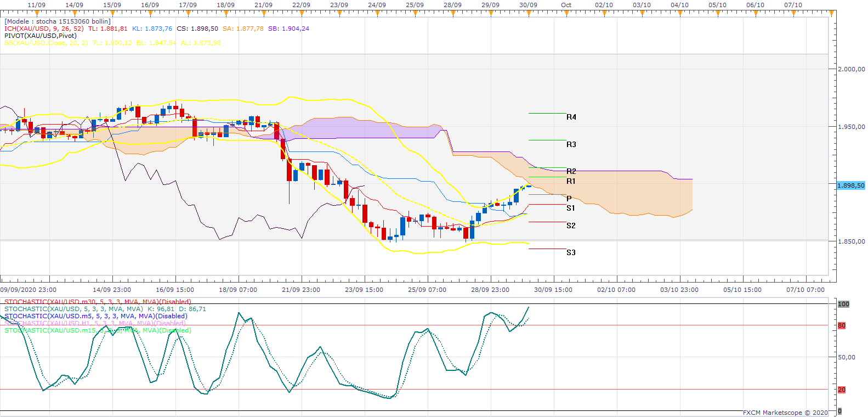This screenshot has height=417, width=868.
Task: Click the orange marker under 06/10
Action: 755,13
